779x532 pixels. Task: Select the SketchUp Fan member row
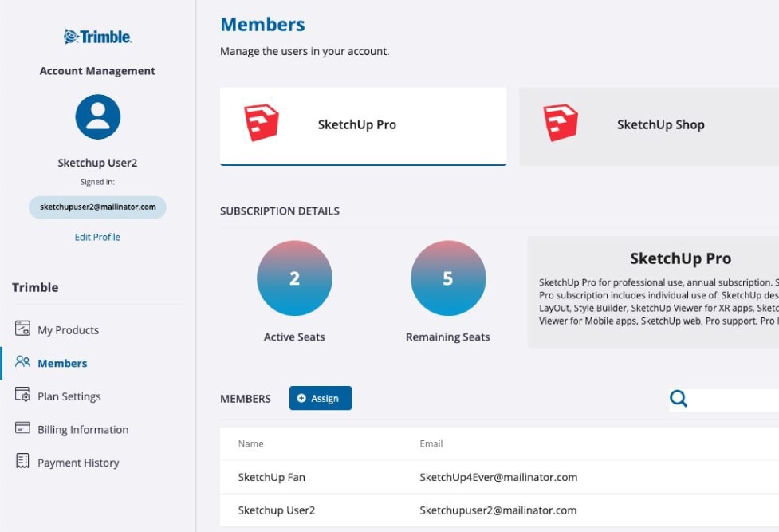point(499,477)
